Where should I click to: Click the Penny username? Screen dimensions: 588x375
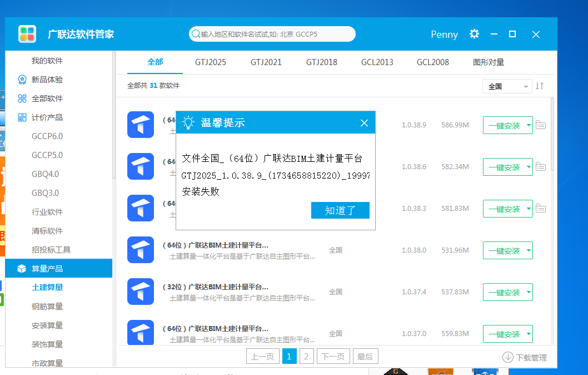click(445, 34)
